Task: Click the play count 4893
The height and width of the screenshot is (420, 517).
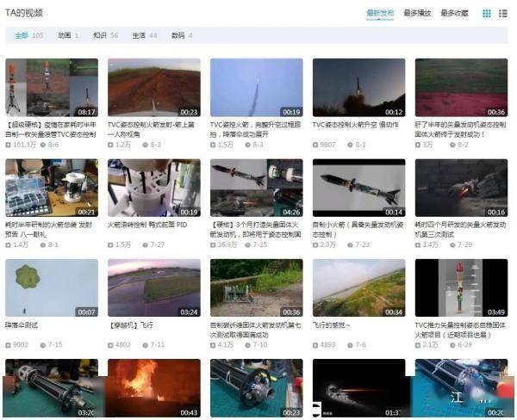Action: (327, 345)
